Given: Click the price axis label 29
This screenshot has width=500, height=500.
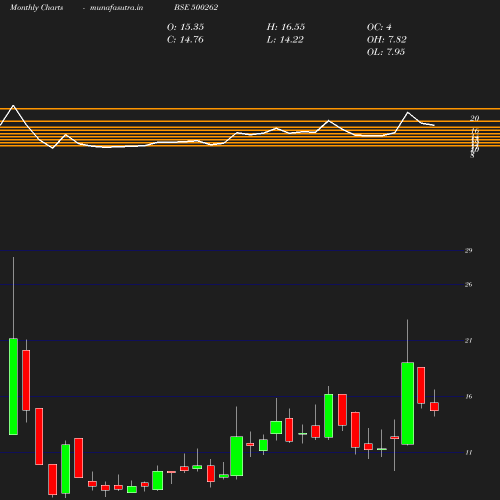Looking at the screenshot, I should (x=468, y=251).
